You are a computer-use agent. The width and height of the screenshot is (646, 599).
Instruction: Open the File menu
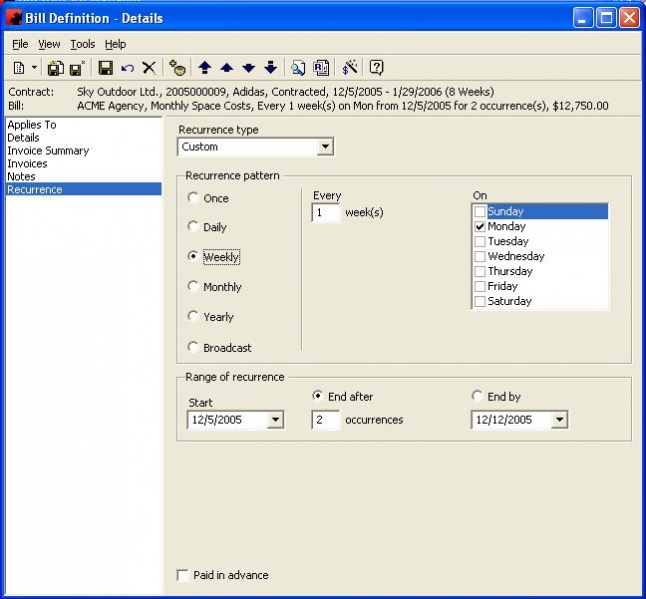21,44
